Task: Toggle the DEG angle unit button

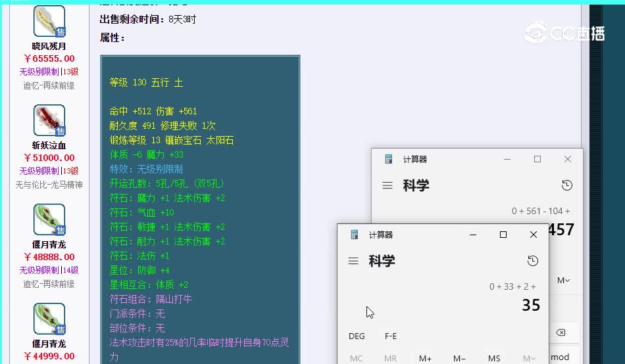Action: click(x=357, y=336)
